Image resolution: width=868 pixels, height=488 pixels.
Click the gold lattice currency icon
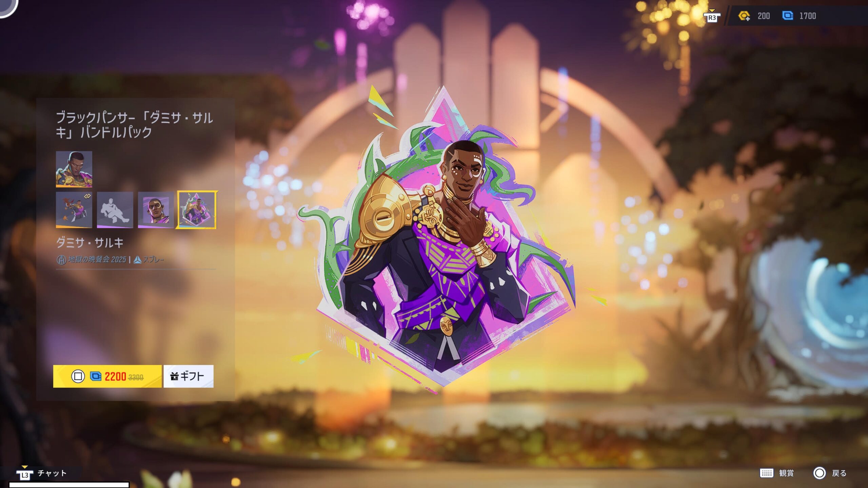point(744,16)
